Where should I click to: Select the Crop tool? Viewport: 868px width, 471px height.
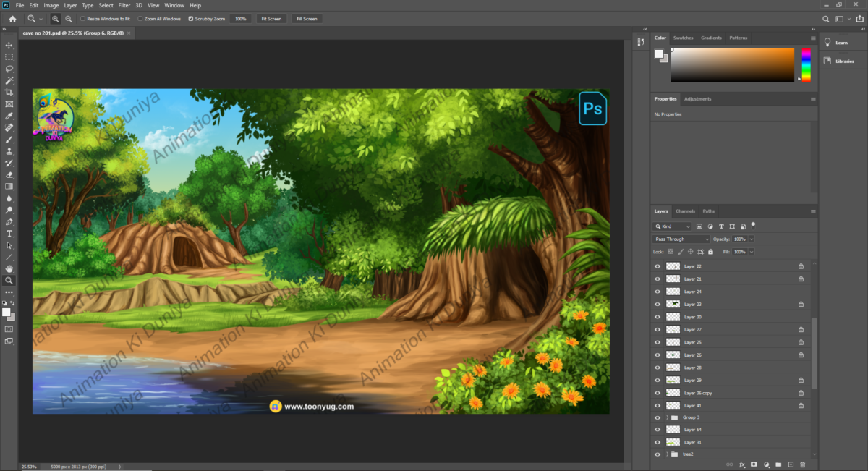pyautogui.click(x=9, y=92)
